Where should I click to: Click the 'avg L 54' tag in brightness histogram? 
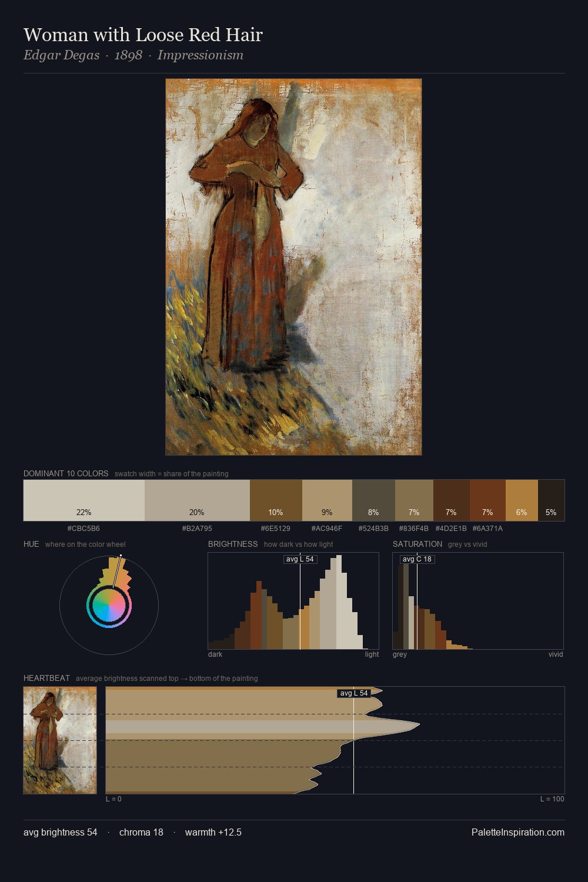pos(300,559)
